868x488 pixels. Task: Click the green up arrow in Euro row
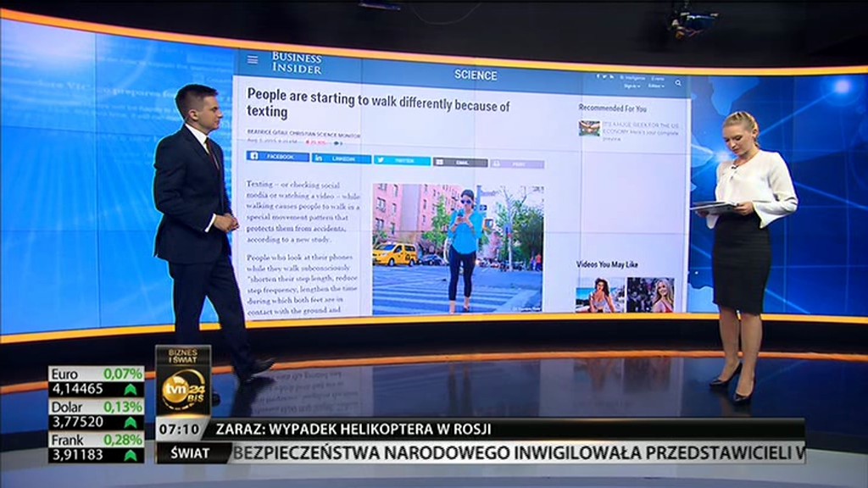(x=130, y=390)
